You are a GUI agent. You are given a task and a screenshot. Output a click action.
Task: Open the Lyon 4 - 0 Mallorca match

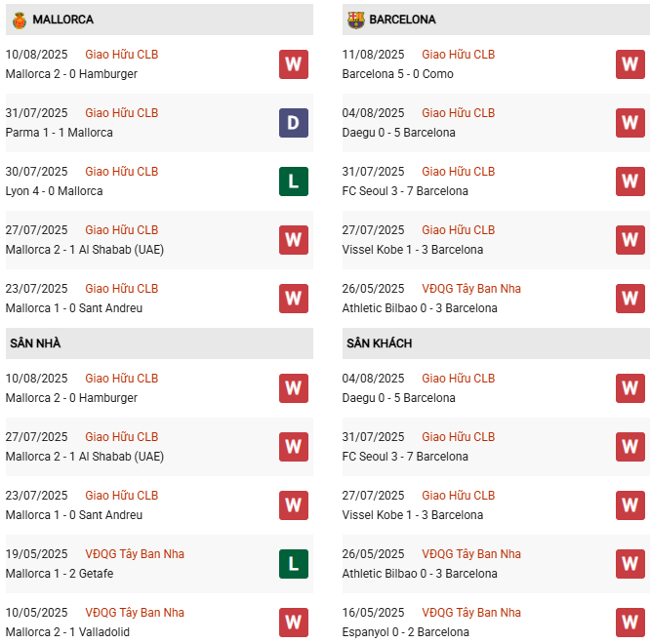[x=54, y=191]
